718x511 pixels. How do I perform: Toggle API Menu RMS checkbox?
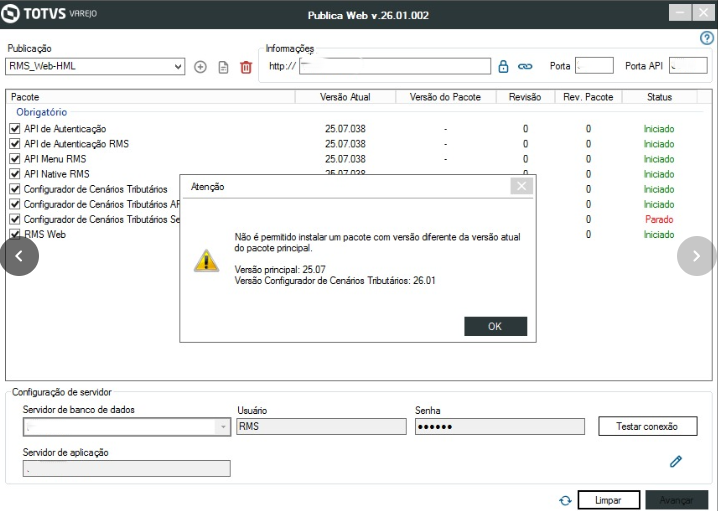click(15, 159)
